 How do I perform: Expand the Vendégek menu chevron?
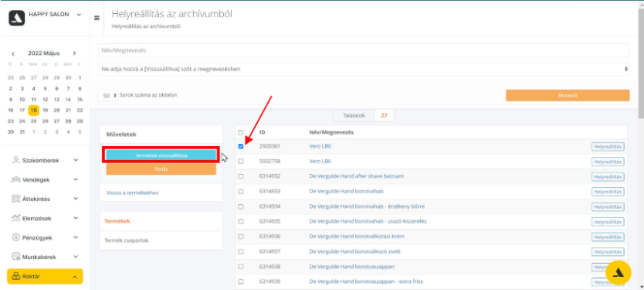76,179
